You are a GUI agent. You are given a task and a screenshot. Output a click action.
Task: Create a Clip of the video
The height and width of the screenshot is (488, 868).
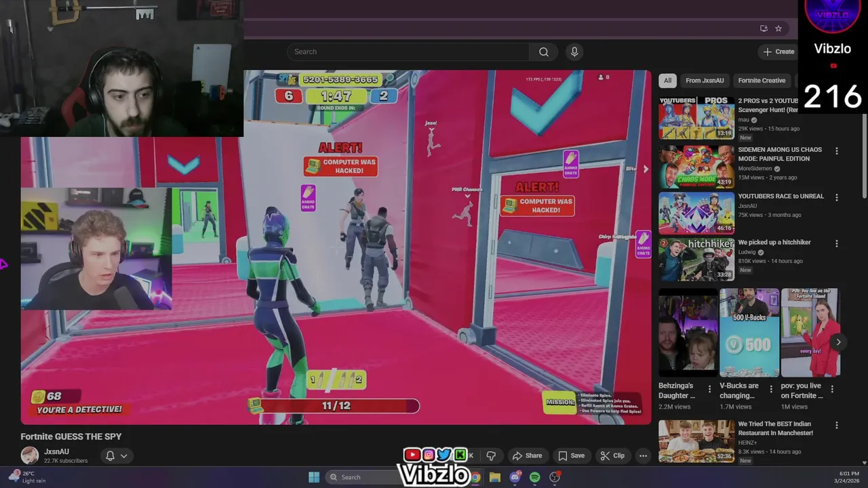612,455
